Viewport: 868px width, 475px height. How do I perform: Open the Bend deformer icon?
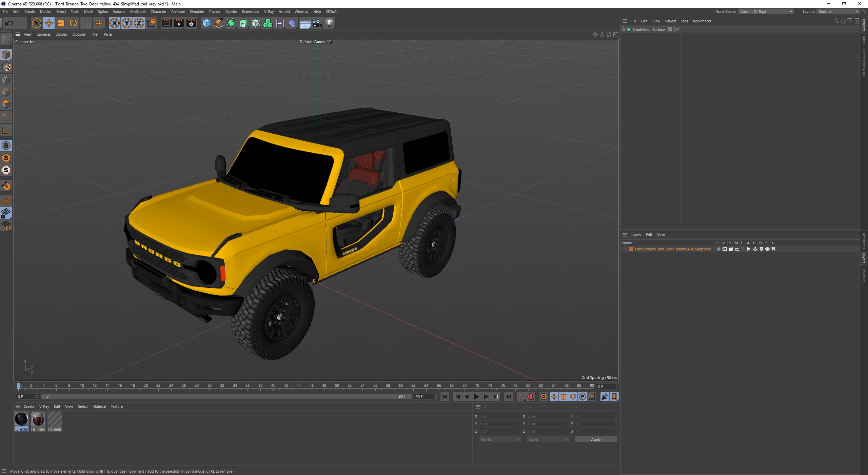point(292,23)
